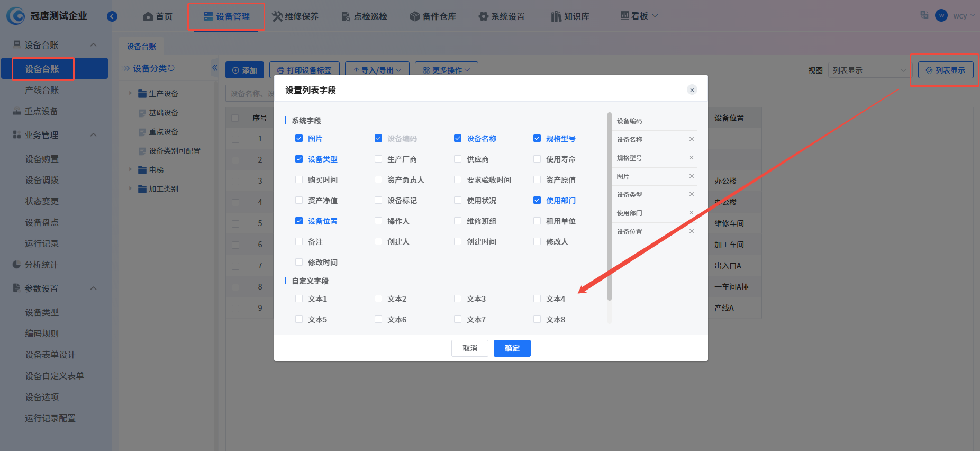Click the device name search input
Screen dimensions: 980x451
(250, 94)
